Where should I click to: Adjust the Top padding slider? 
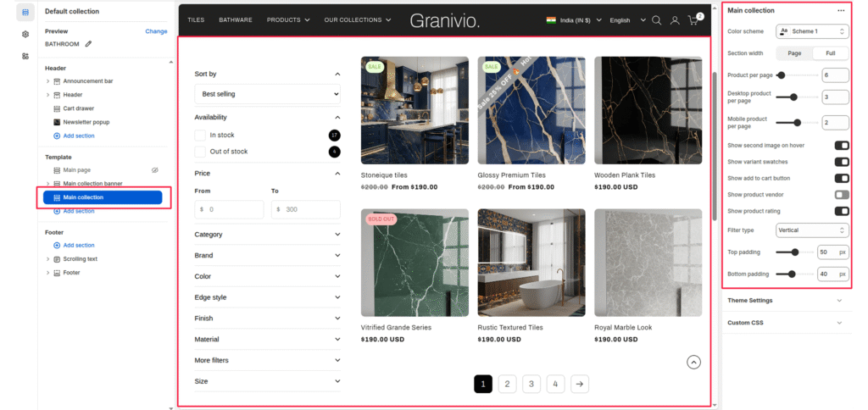click(x=794, y=252)
